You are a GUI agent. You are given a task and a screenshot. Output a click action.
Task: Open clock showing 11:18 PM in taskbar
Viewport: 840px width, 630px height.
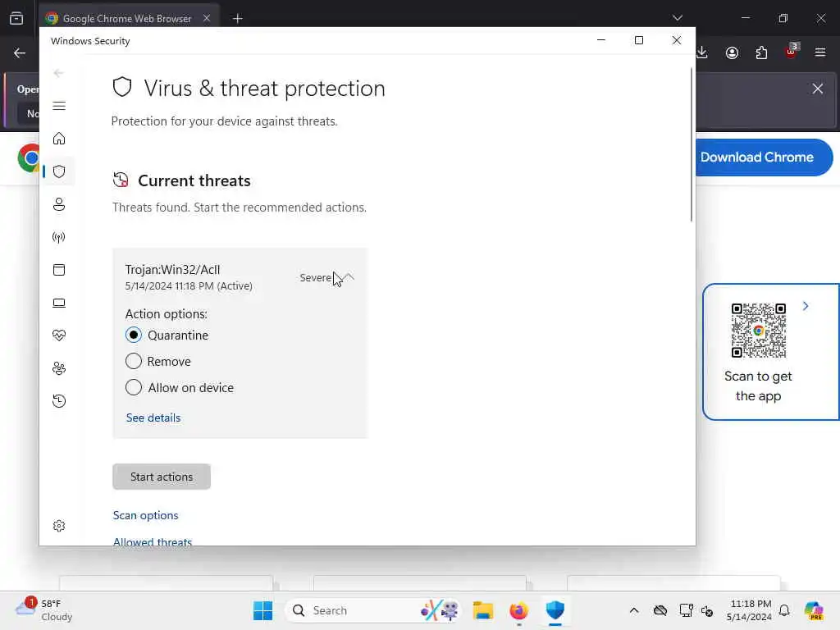click(x=750, y=610)
